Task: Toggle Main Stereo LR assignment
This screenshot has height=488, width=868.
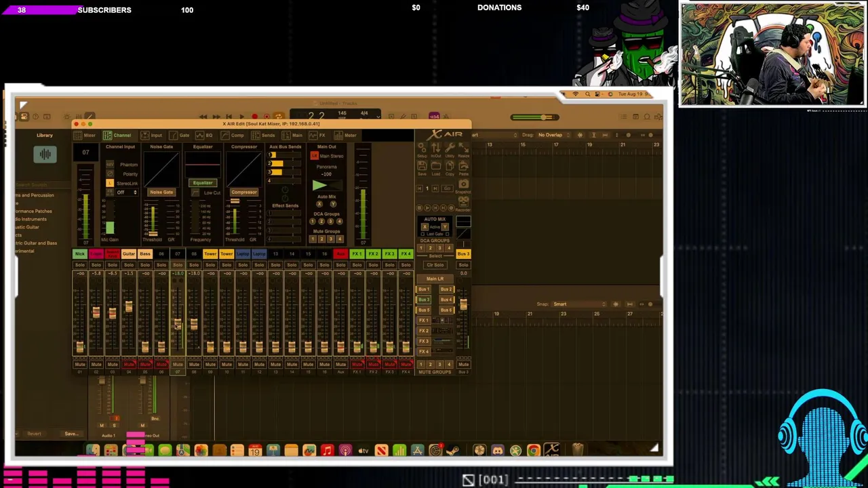Action: pyautogui.click(x=314, y=156)
